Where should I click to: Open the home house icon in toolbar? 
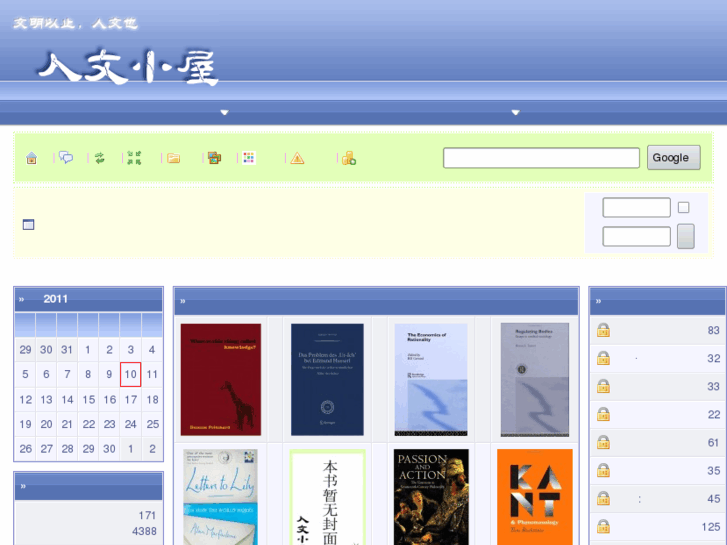click(x=32, y=158)
